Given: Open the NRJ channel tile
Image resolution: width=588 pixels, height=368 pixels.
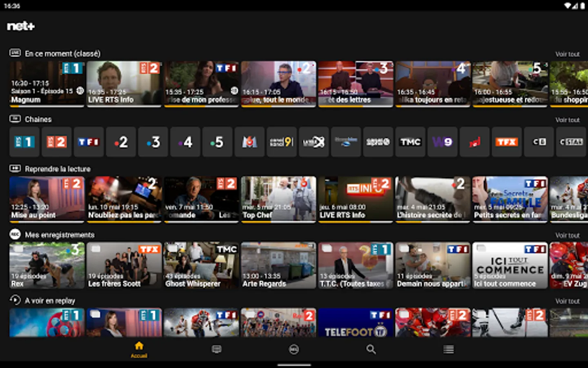Looking at the screenshot, I should point(474,142).
